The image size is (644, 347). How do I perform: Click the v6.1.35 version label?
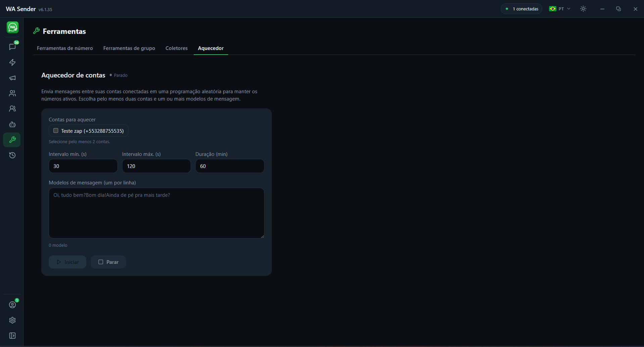45,10
